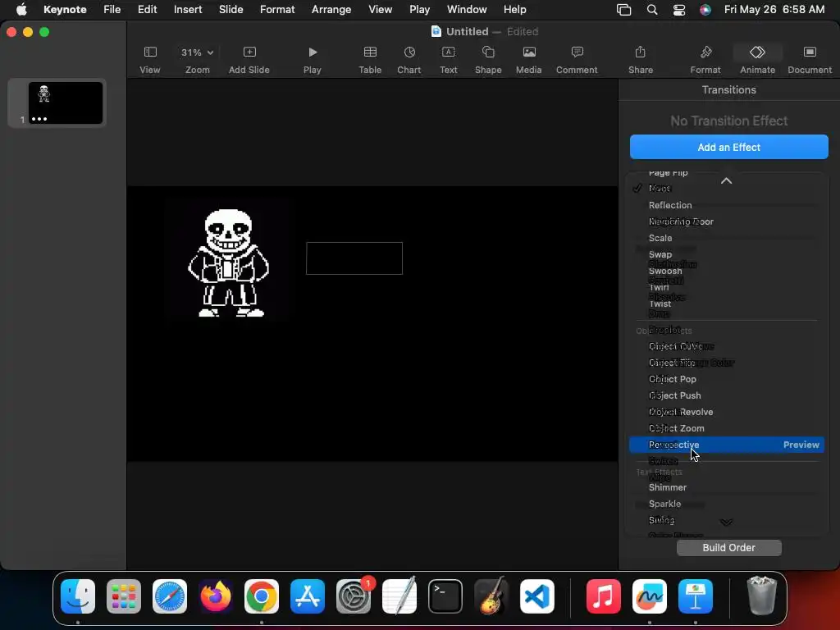Open Control Center in menu bar
Viewport: 840px width, 630px height.
(678, 10)
